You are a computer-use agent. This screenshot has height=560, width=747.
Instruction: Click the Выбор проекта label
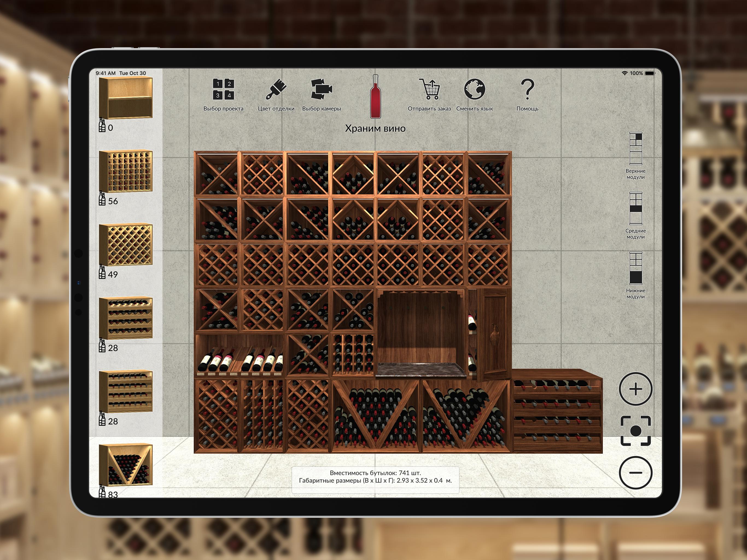click(223, 109)
